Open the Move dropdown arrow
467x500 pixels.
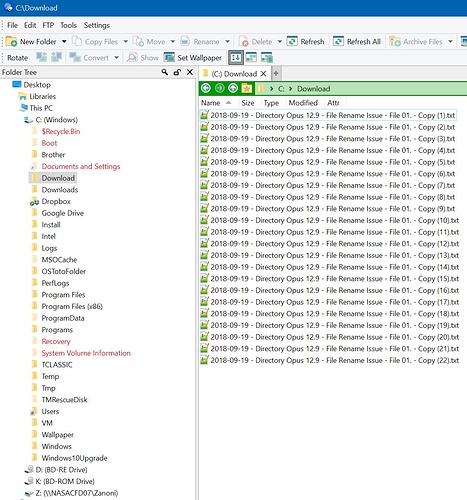[173, 42]
